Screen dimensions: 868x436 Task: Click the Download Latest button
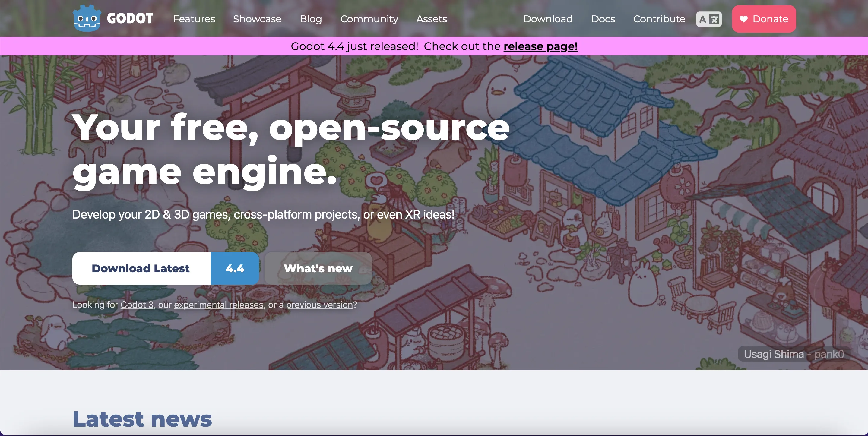click(x=141, y=268)
